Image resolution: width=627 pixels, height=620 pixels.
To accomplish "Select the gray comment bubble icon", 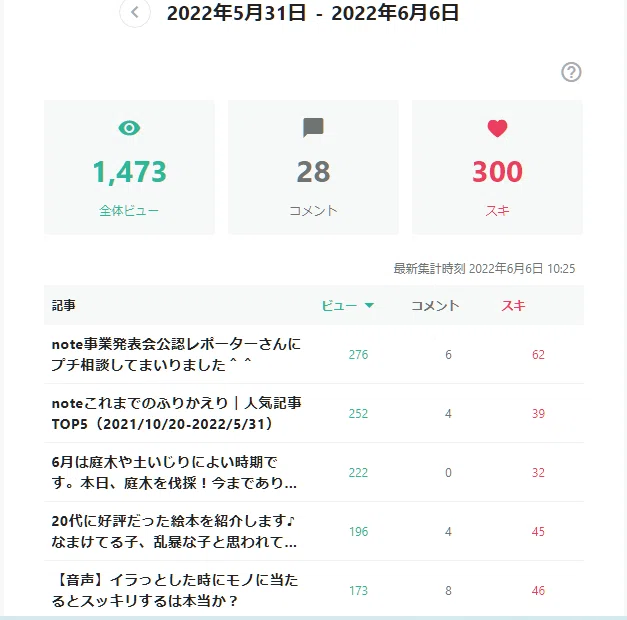I will tap(313, 128).
